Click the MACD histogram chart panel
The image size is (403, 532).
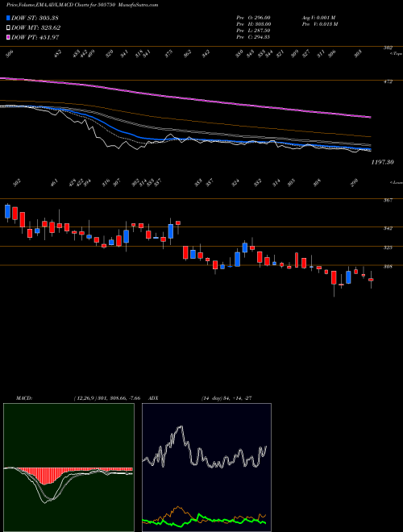tap(69, 468)
